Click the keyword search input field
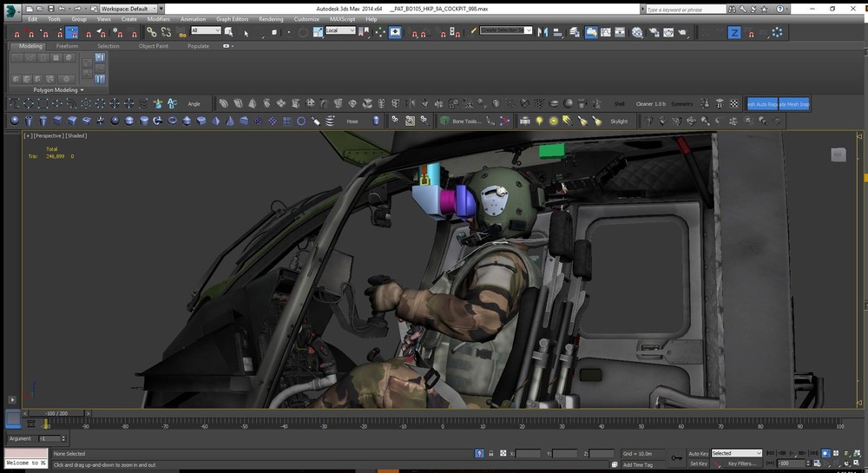Screen dimensions: 868x473 point(686,9)
